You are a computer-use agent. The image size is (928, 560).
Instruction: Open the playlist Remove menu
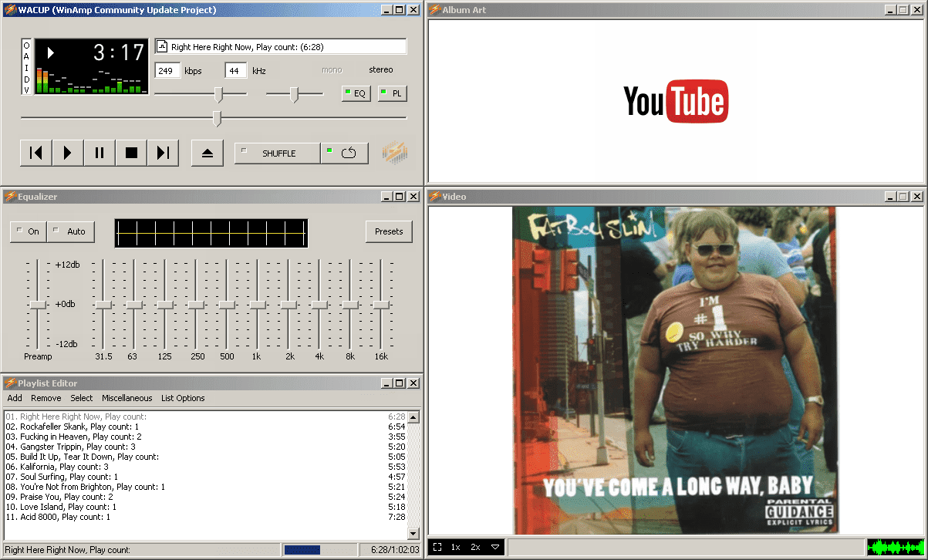46,398
